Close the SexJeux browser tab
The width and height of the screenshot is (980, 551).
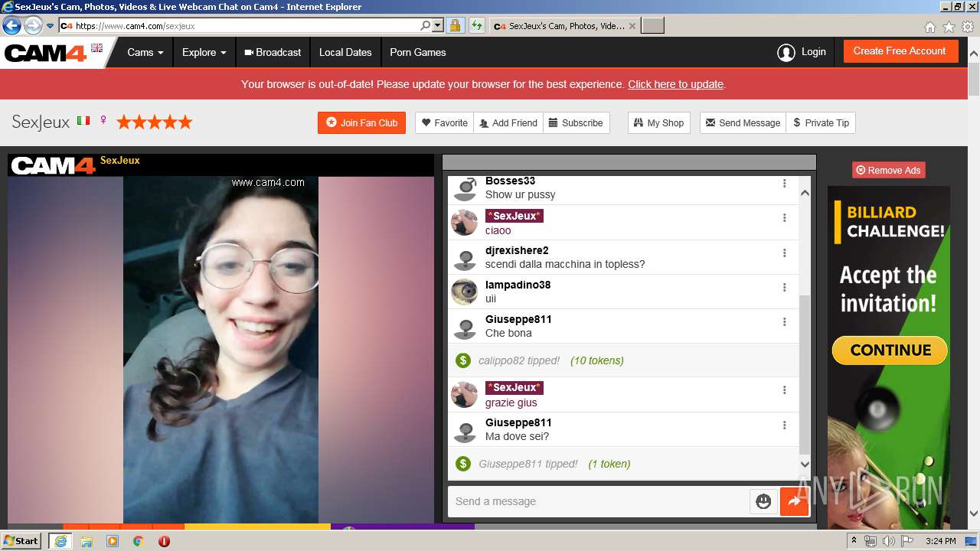(x=632, y=25)
